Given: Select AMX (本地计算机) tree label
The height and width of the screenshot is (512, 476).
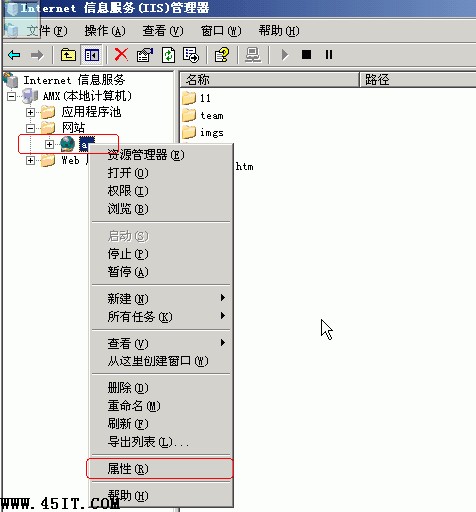Looking at the screenshot, I should point(87,96).
